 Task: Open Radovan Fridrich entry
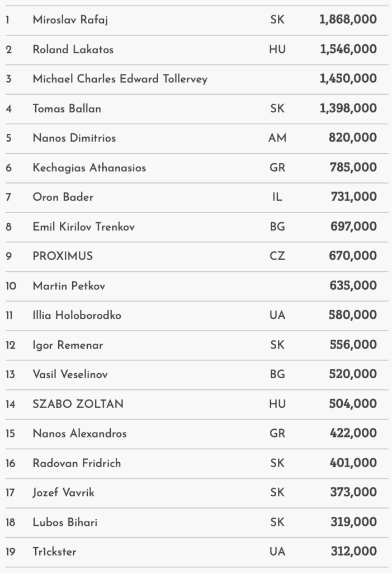point(77,463)
